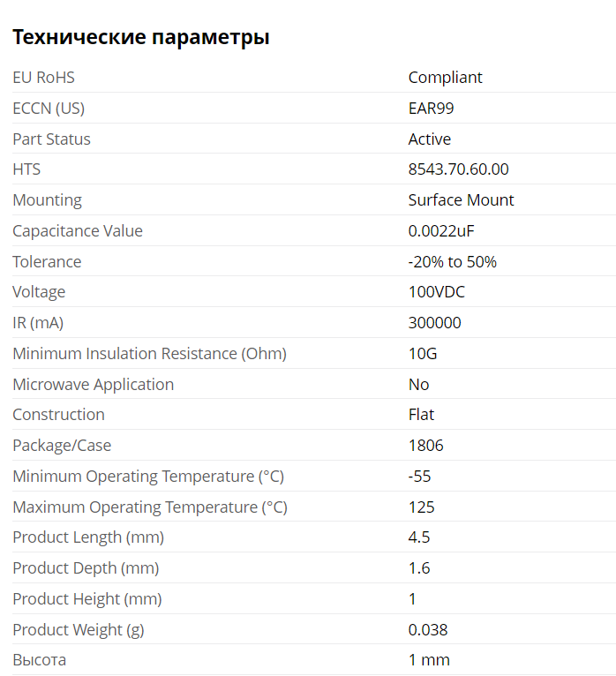Click the "Технические параметры" heading

pyautogui.click(x=141, y=37)
